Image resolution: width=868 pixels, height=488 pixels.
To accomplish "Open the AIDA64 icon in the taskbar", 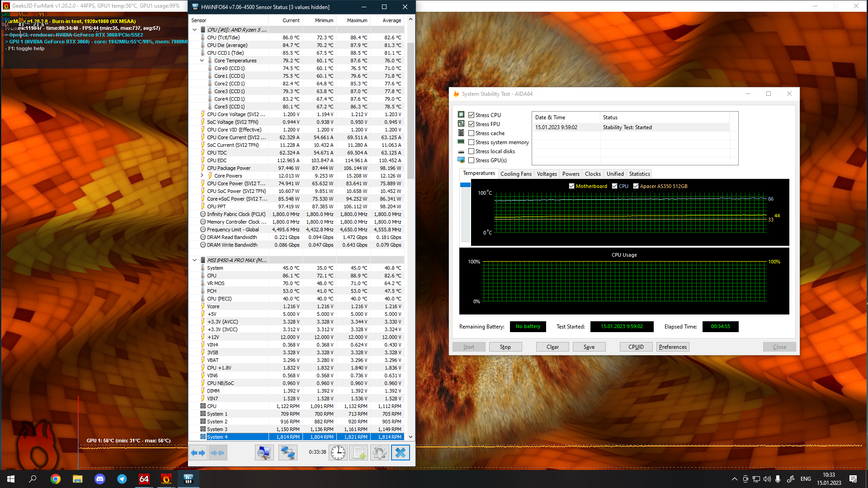I will (144, 479).
